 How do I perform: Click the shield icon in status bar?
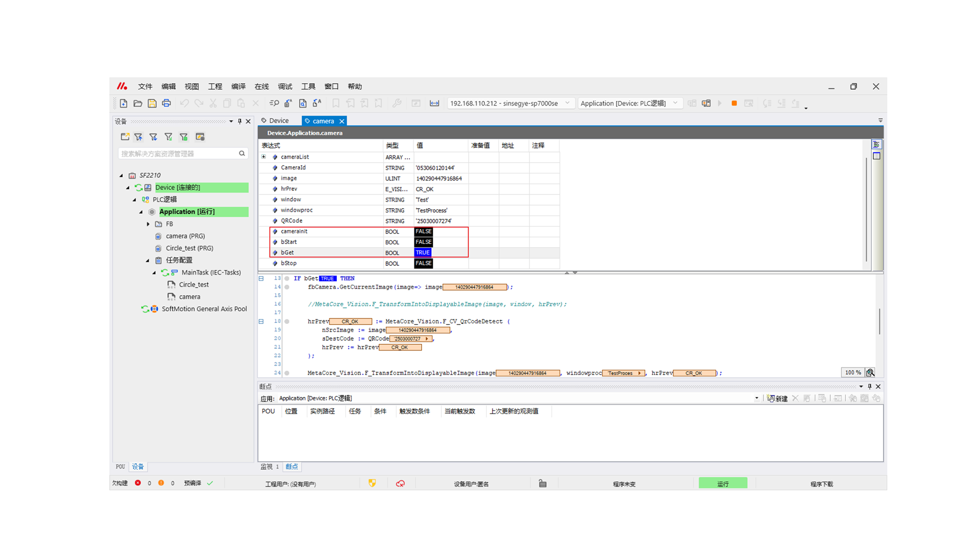pyautogui.click(x=372, y=483)
